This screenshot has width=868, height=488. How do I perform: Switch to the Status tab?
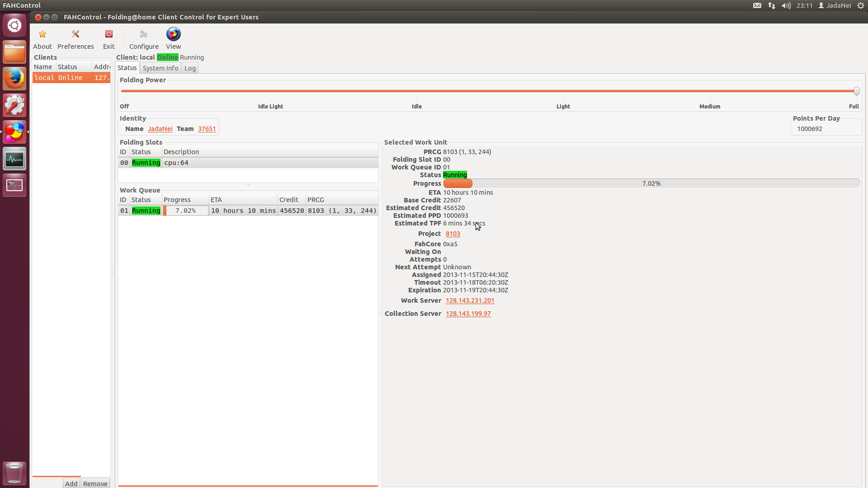127,68
